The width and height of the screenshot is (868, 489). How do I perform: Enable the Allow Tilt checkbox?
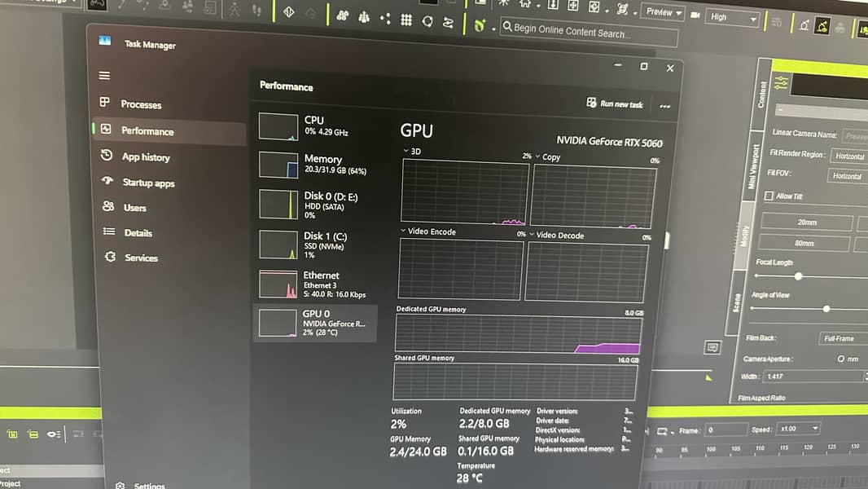click(769, 196)
